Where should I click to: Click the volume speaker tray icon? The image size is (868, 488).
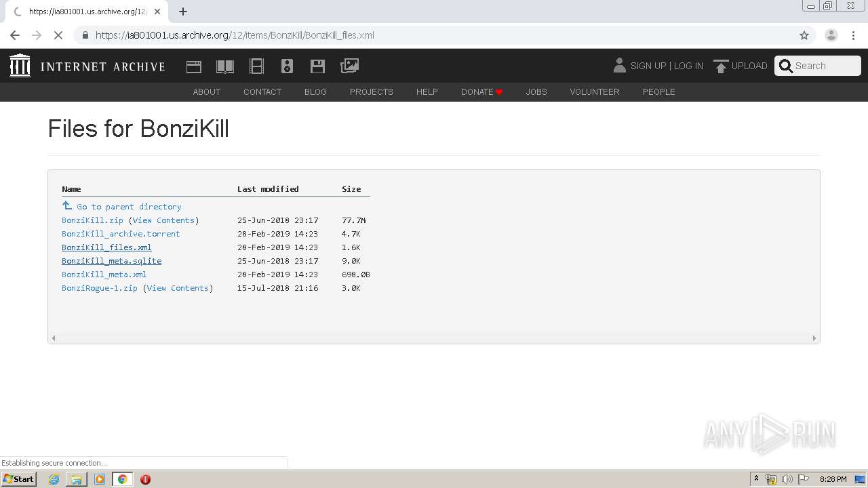[787, 479]
